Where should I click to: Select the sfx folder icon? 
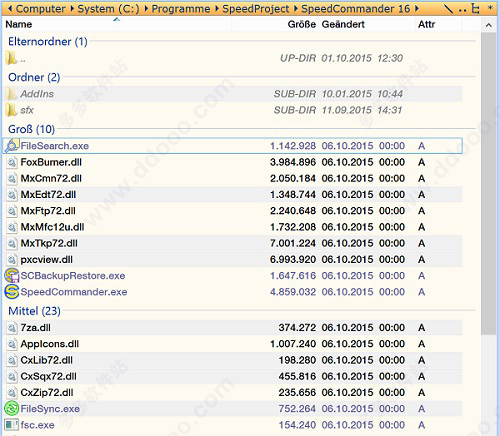[x=11, y=110]
